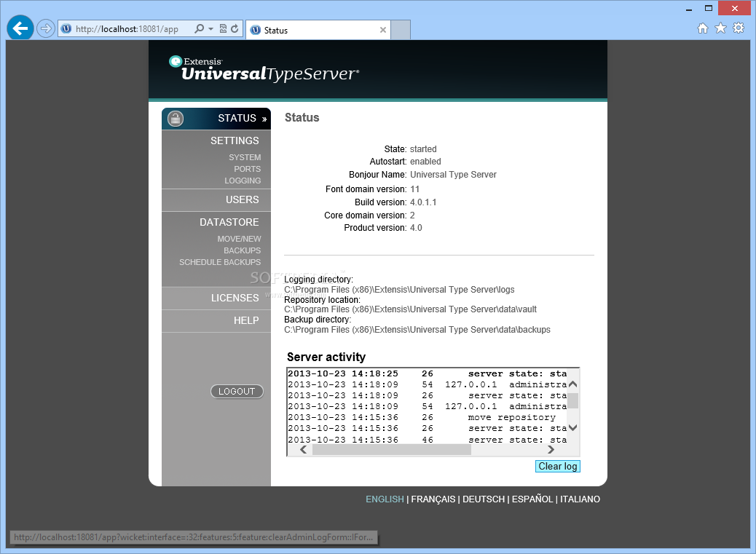Open BACKUPS datastore page
Viewport: 756px width, 554px height.
pyautogui.click(x=242, y=250)
